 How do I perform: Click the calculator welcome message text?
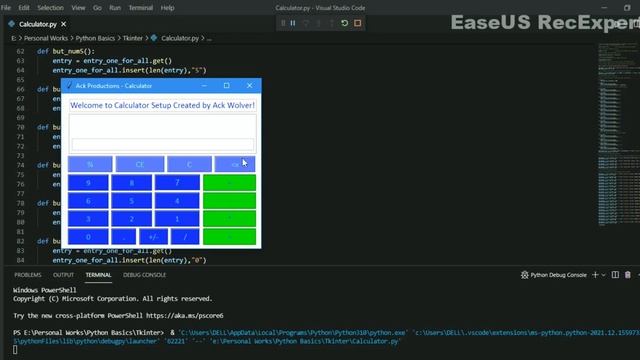point(162,105)
